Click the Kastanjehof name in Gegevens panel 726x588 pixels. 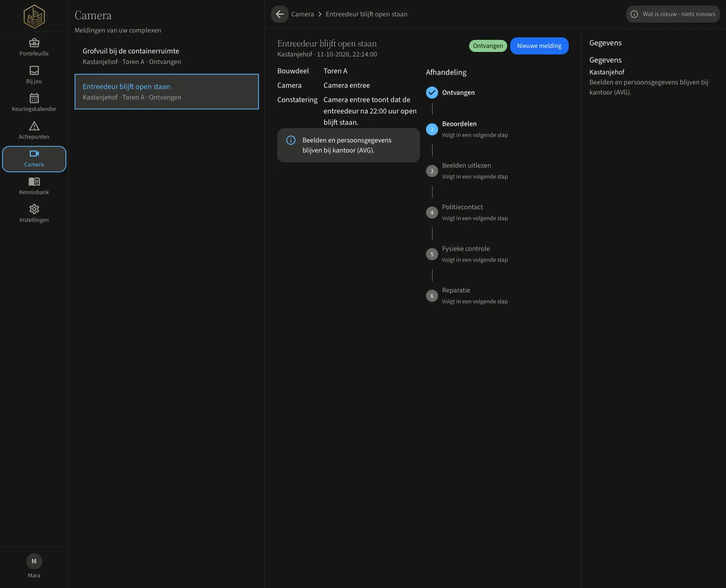pyautogui.click(x=607, y=72)
